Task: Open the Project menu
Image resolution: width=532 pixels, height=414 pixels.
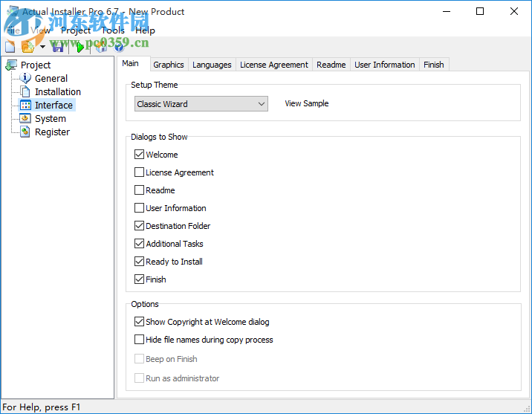Action: pyautogui.click(x=76, y=30)
